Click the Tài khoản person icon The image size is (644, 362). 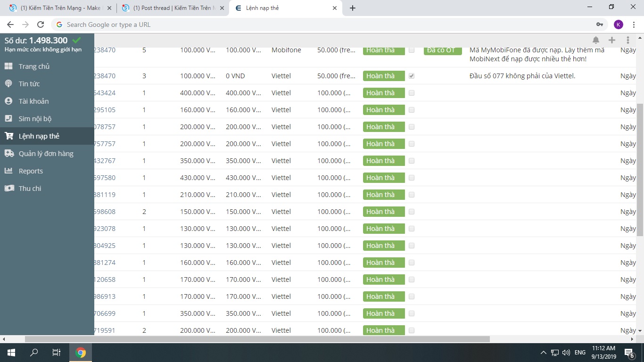click(8, 101)
